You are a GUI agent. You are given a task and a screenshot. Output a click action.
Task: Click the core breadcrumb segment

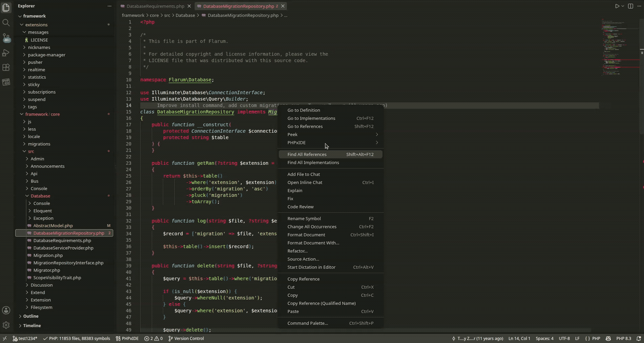pyautogui.click(x=154, y=15)
